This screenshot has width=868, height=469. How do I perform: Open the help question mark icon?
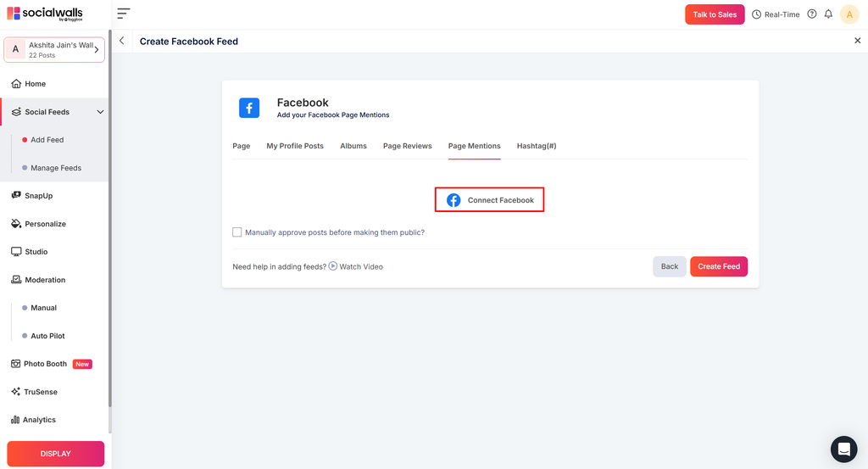coord(811,14)
